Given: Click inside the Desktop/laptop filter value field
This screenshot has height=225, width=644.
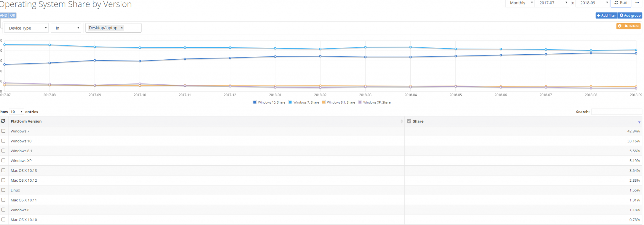Looking at the screenshot, I should (113, 28).
